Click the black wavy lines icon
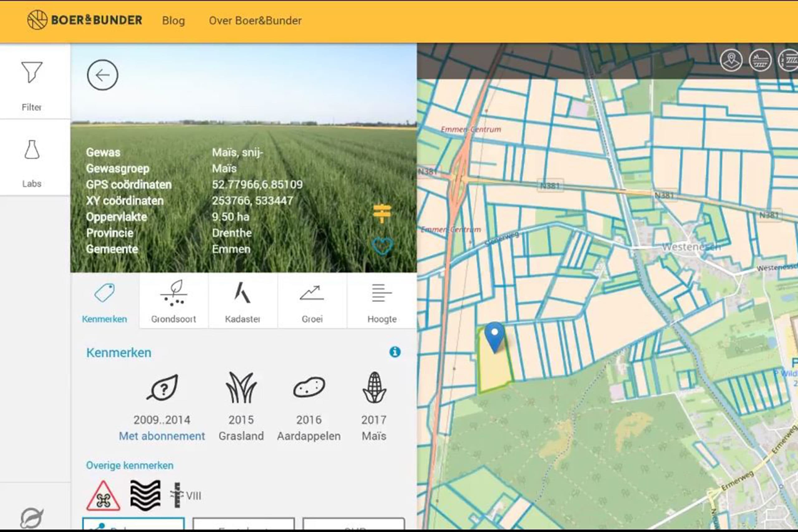 click(145, 496)
